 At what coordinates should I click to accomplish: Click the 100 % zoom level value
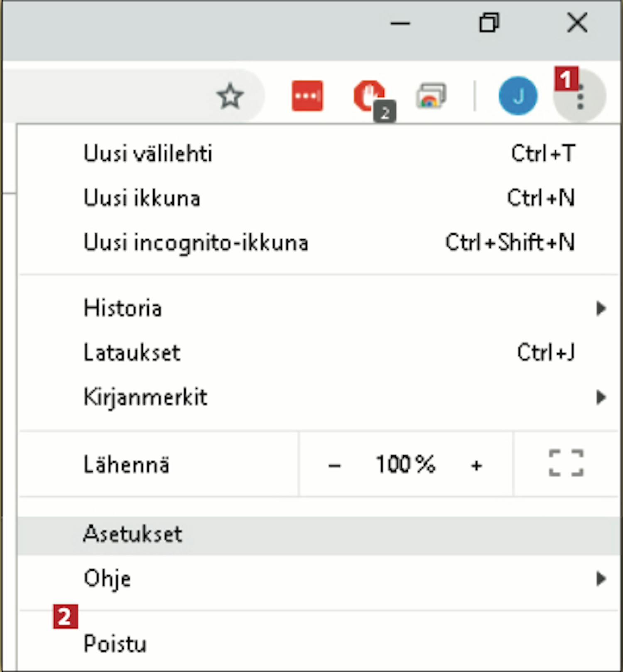[405, 464]
